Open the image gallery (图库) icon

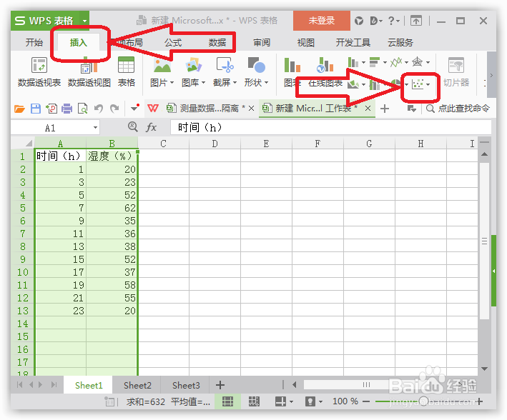point(193,65)
